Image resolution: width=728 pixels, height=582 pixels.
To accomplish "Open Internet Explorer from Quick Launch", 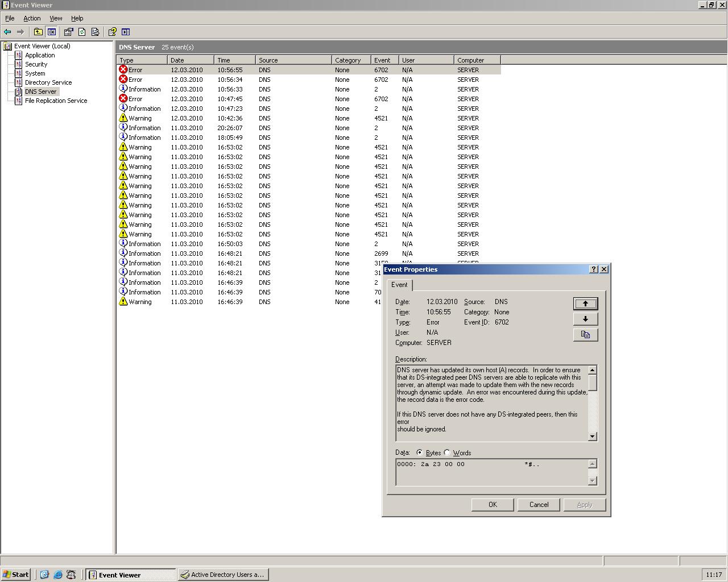I will [57, 575].
